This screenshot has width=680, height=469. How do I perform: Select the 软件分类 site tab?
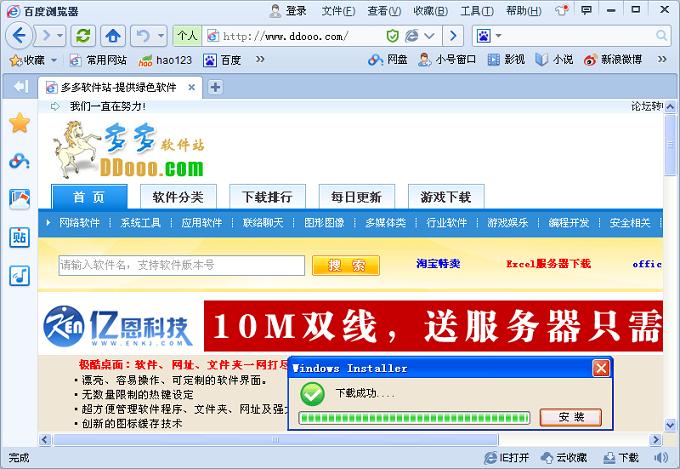coord(178,197)
